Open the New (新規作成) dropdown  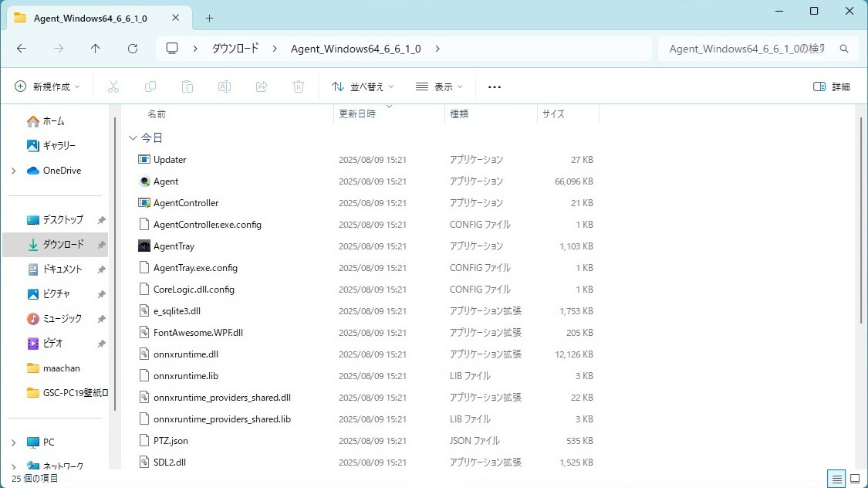pyautogui.click(x=47, y=87)
